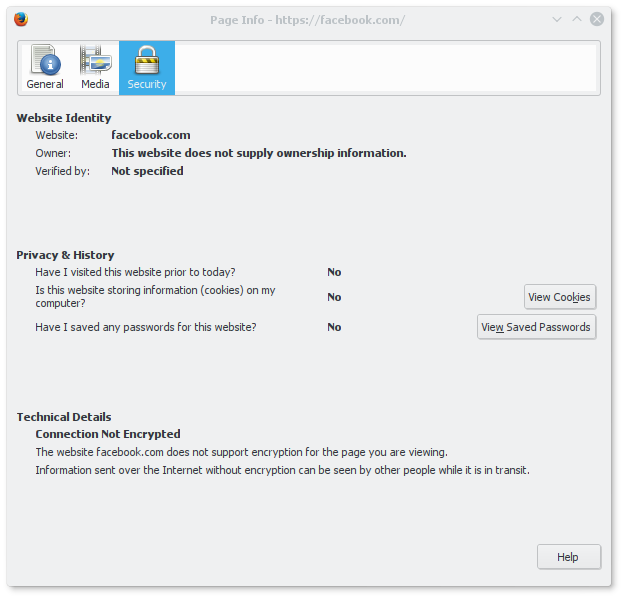Image resolution: width=624 pixels, height=599 pixels.
Task: Open View Saved Passwords
Action: [x=536, y=327]
